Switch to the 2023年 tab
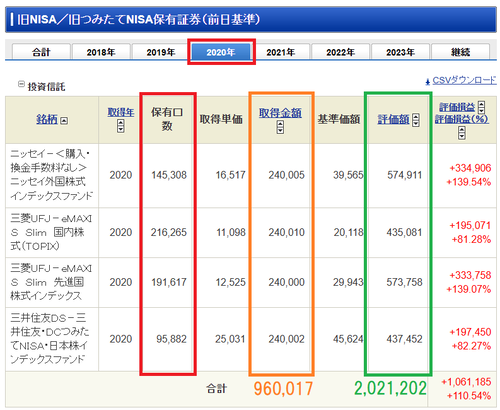The image size is (500, 410). (x=400, y=52)
